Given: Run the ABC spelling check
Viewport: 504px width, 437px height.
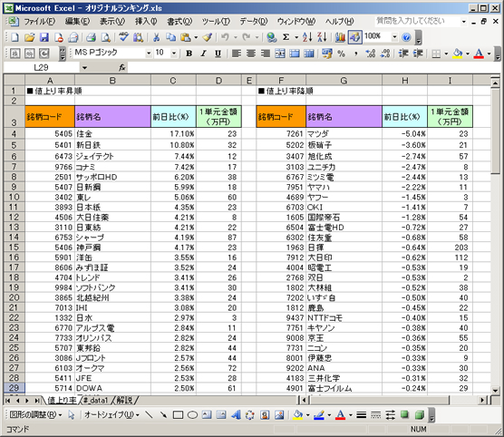Looking at the screenshot, I should (x=123, y=37).
